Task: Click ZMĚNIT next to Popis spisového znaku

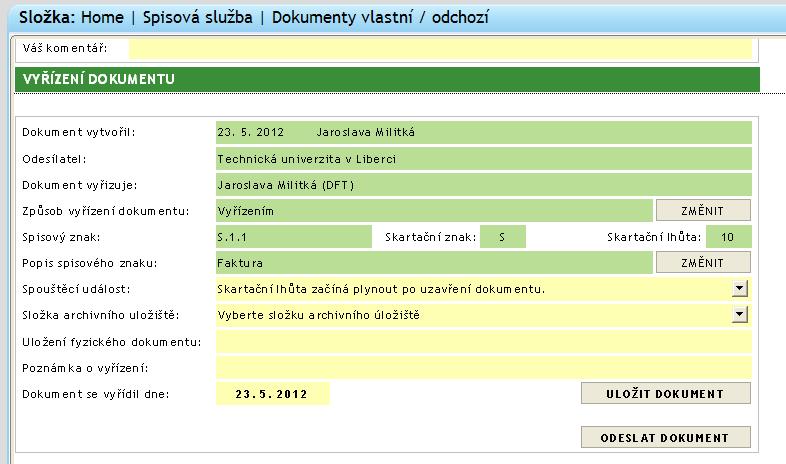Action: pos(703,263)
